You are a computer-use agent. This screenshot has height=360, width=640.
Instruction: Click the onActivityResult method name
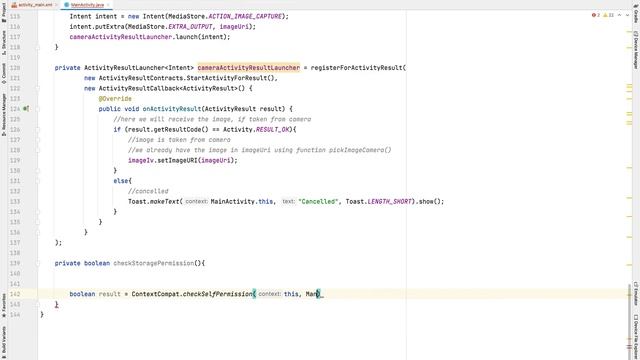(172, 109)
